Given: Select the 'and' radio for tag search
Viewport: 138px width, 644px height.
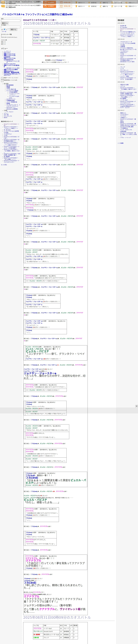Looking at the screenshot, I should (5, 29).
